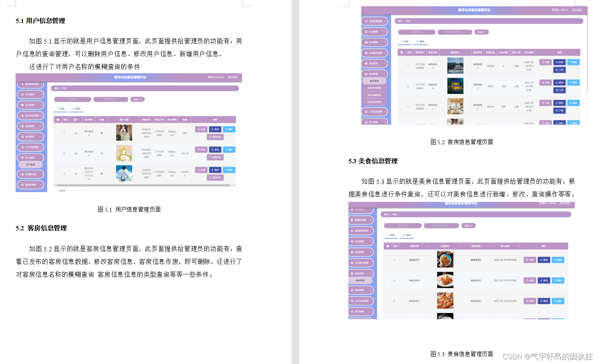Click 重置密码 for user a2 row
This screenshot has width=599, height=364.
(x=215, y=157)
